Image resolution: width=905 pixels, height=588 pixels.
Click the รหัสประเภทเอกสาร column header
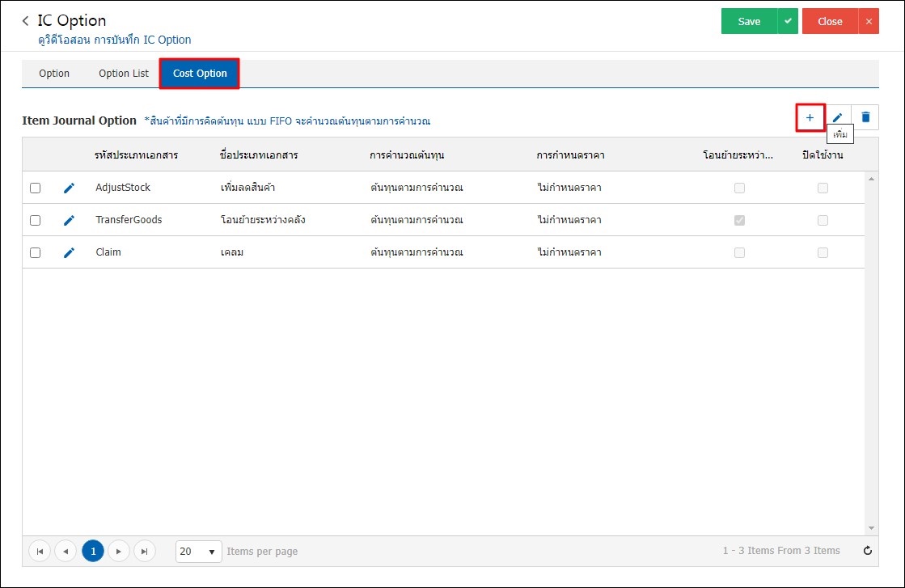pyautogui.click(x=136, y=155)
